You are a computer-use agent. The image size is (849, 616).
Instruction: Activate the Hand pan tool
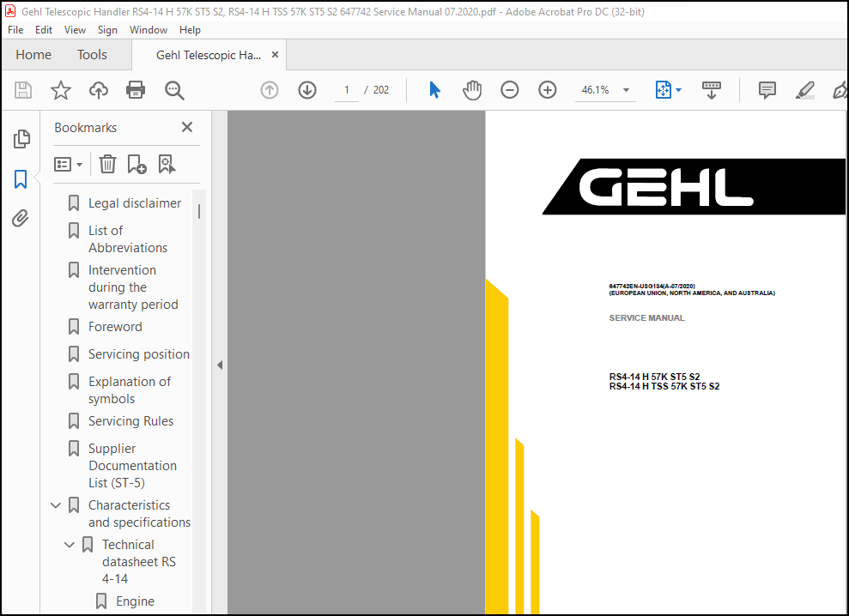pyautogui.click(x=471, y=90)
